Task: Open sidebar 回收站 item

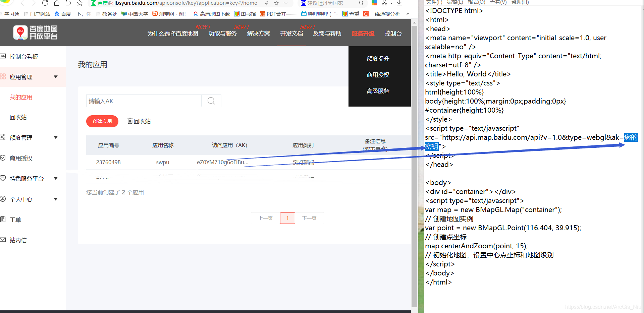Action: (x=18, y=117)
